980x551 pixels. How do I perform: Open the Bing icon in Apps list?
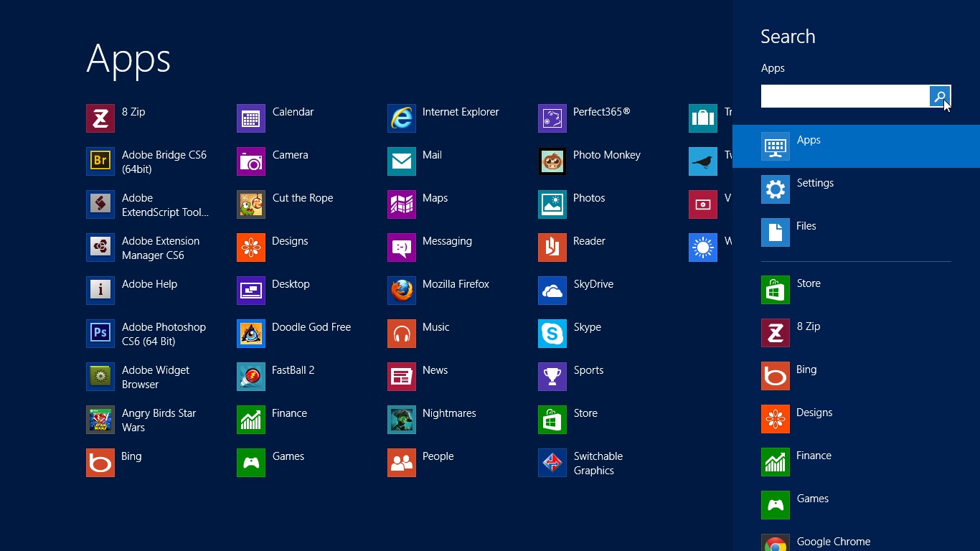coord(100,463)
